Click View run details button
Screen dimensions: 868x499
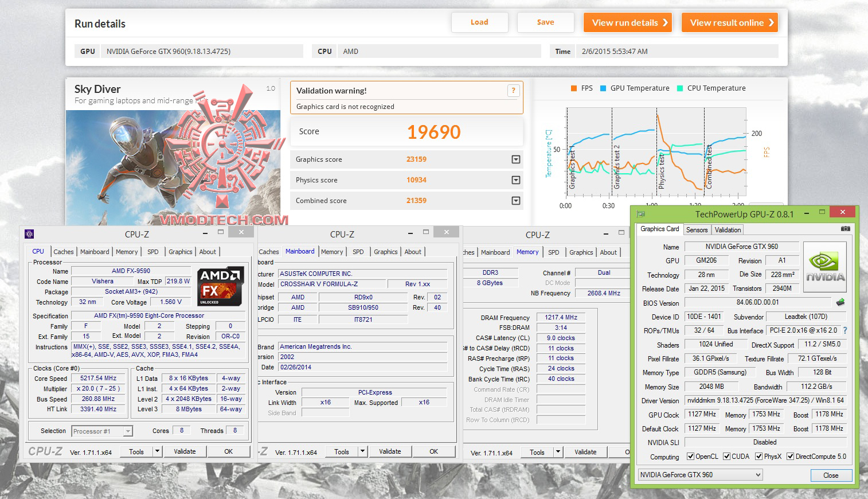tap(628, 22)
